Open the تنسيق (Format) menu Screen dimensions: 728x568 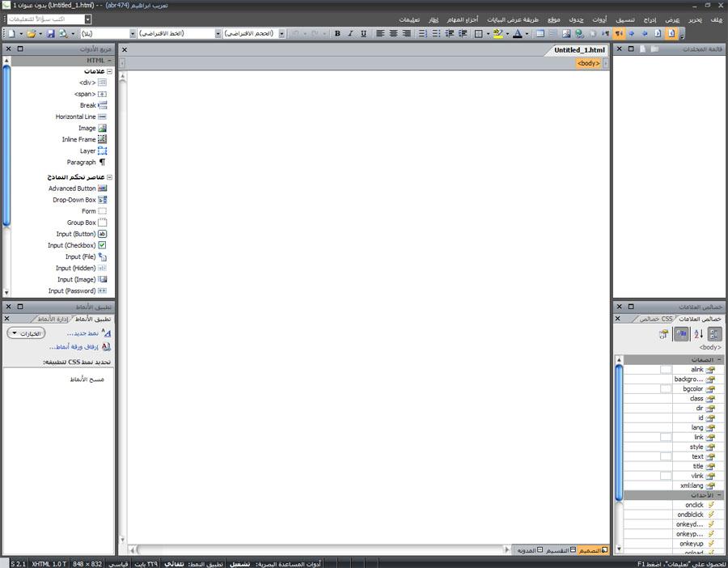(x=624, y=19)
